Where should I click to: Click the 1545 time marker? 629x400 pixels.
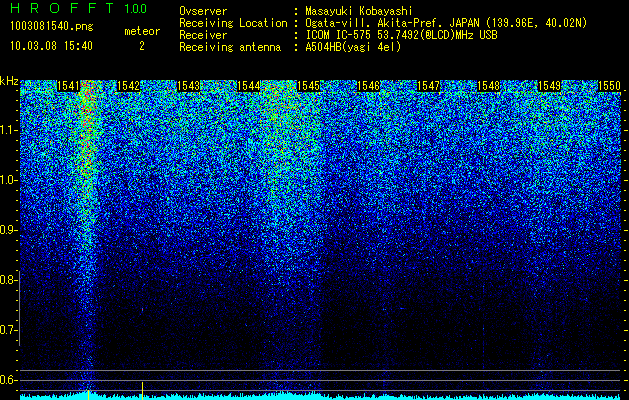309,85
